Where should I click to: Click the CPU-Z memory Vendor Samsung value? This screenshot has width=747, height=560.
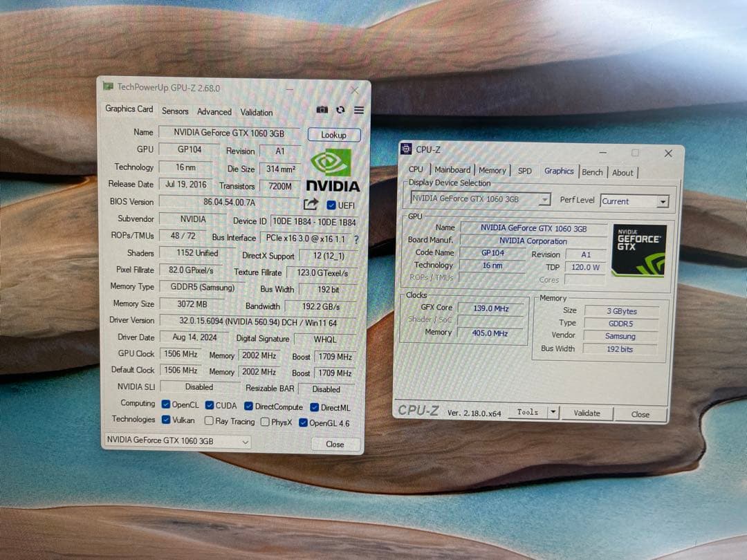(x=620, y=336)
